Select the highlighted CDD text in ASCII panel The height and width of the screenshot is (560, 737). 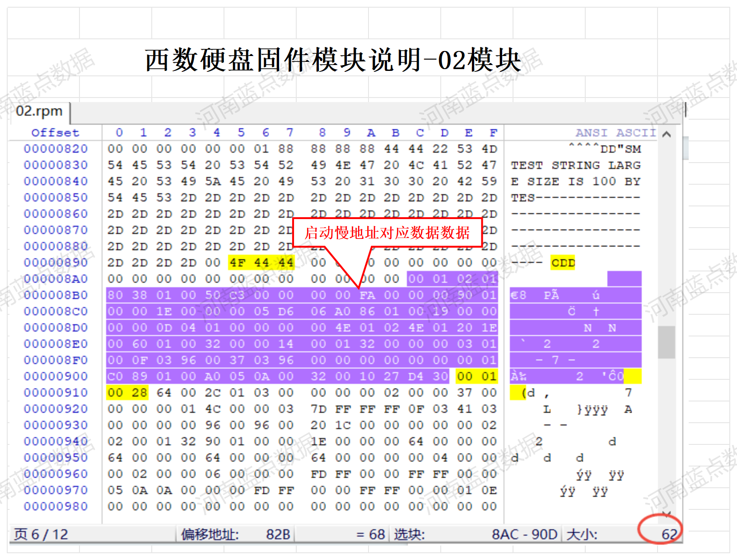tap(563, 262)
